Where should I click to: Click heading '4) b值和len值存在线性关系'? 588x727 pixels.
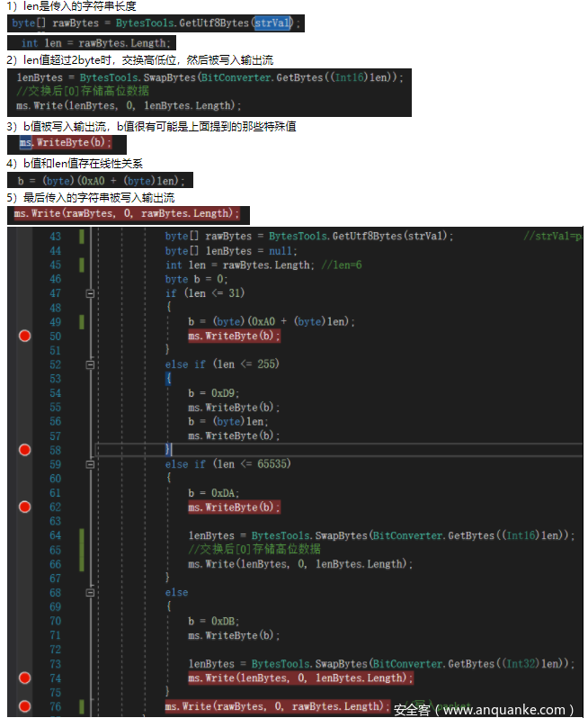click(75, 163)
